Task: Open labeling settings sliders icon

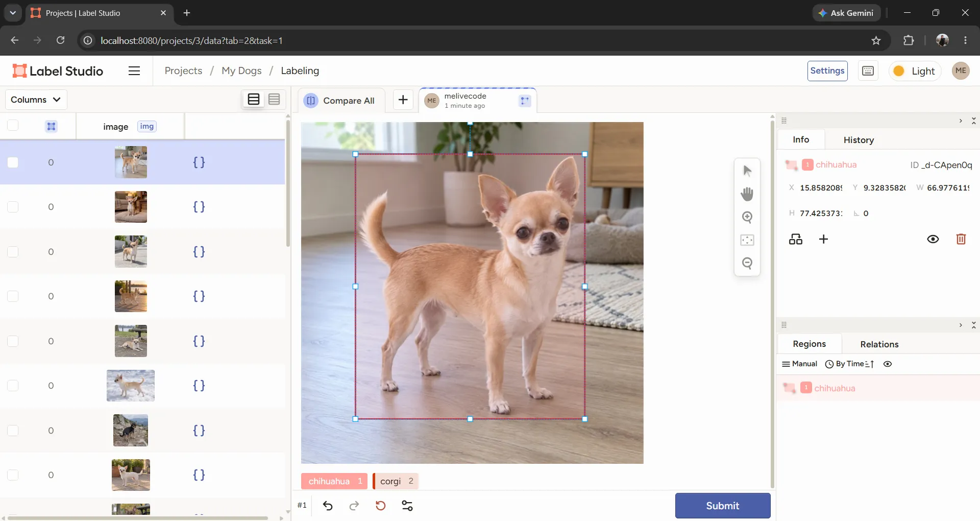Action: point(407,506)
